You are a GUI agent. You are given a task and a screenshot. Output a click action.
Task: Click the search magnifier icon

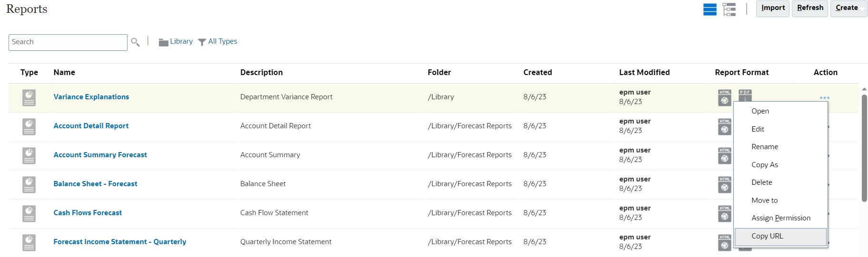135,42
